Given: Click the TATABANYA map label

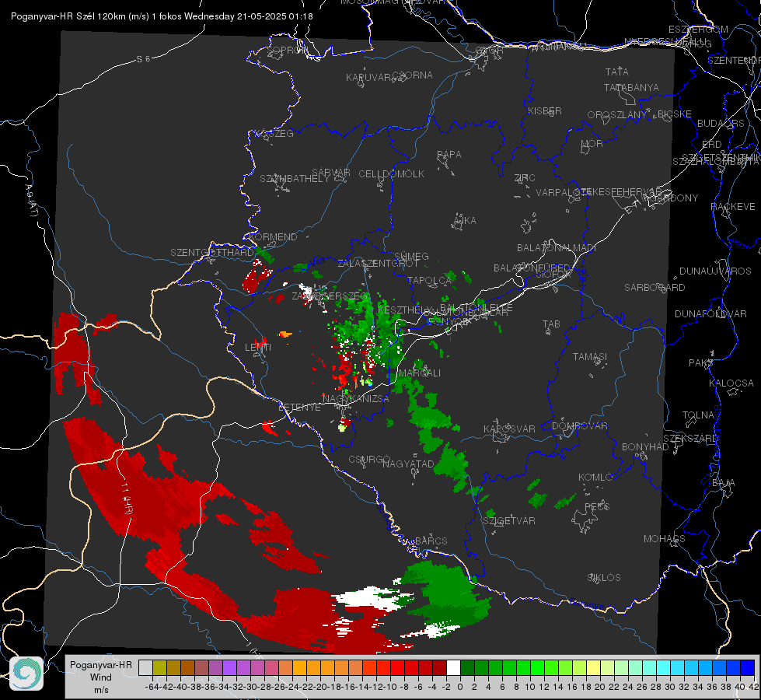Looking at the screenshot, I should (631, 87).
